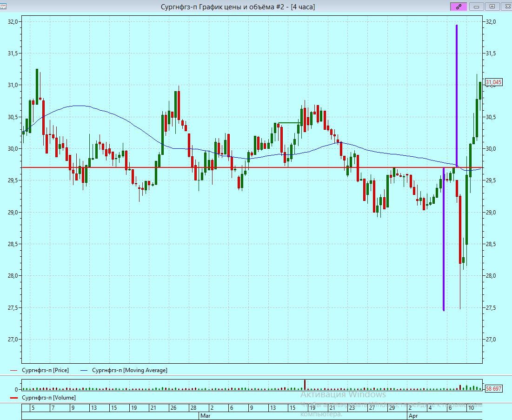Click '27,0' on the left price axis

point(13,340)
